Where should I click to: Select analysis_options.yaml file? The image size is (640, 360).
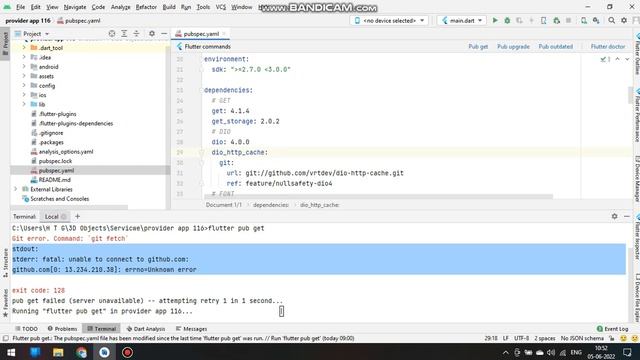(x=65, y=151)
